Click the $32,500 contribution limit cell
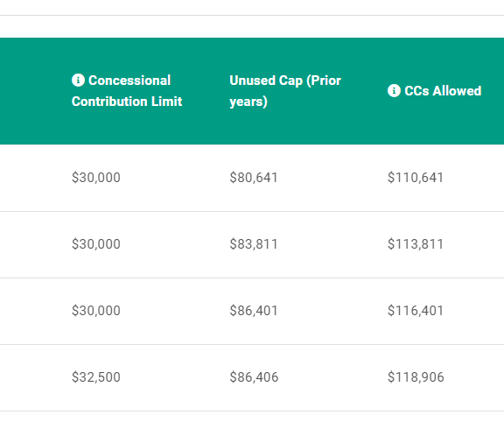 pyautogui.click(x=96, y=377)
